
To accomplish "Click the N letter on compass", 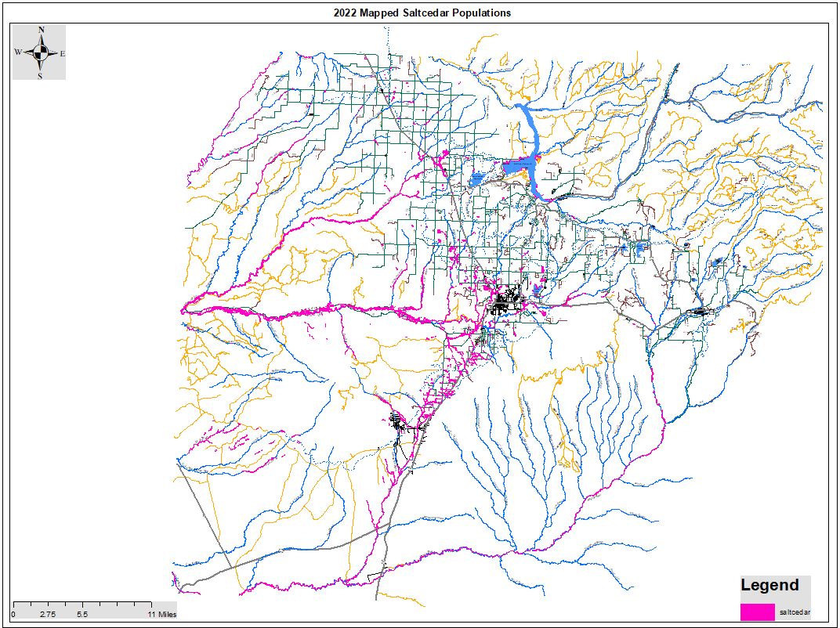I will click(41, 31).
